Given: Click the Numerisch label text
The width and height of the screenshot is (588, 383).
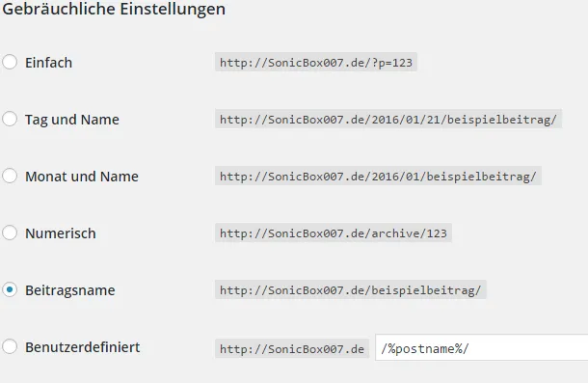Looking at the screenshot, I should pyautogui.click(x=61, y=233).
